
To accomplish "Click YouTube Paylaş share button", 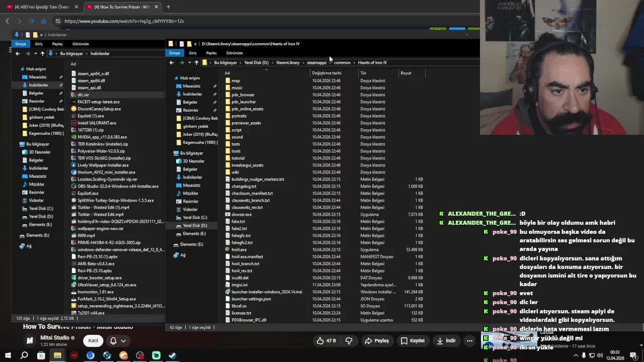I will click(x=377, y=340).
